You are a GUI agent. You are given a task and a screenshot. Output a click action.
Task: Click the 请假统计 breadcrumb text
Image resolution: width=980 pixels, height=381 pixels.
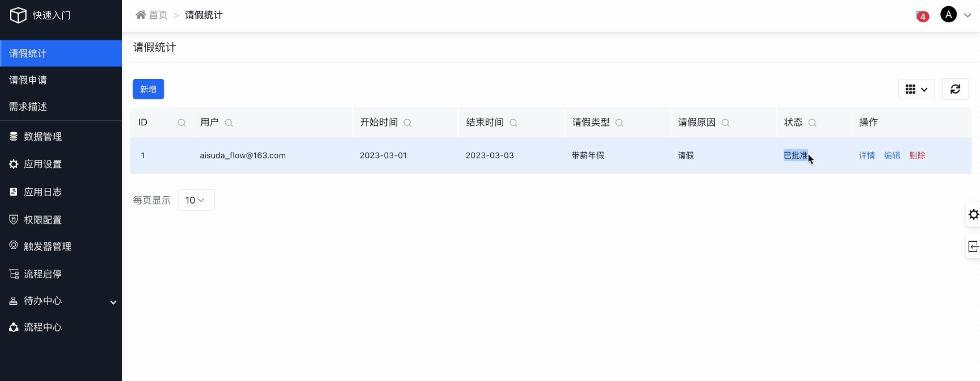click(203, 15)
